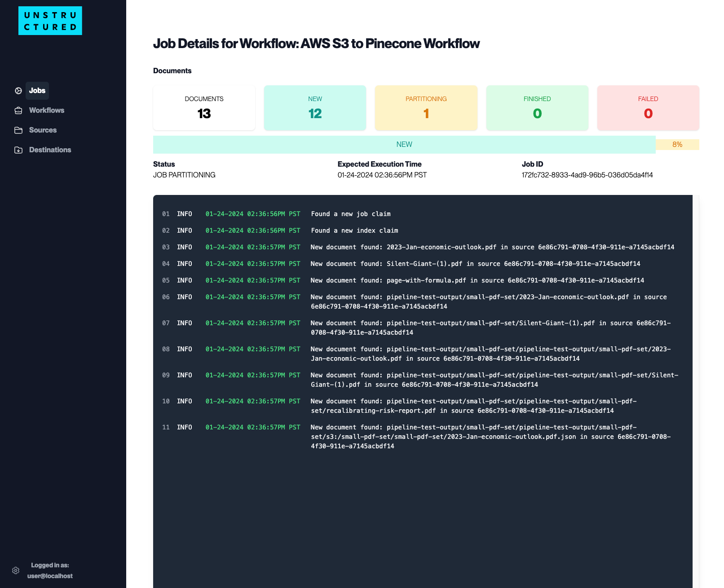Click log line 05 page-with-formula.pdf
724x588 pixels.
coord(477,281)
